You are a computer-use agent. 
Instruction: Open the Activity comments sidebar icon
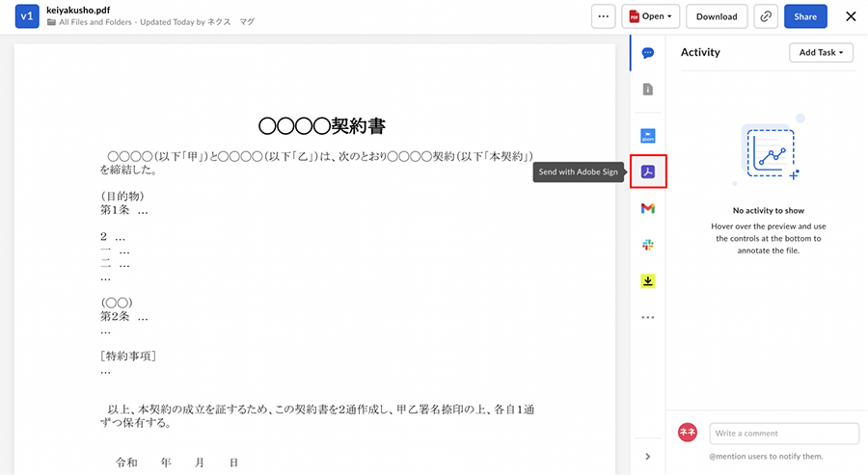point(648,53)
